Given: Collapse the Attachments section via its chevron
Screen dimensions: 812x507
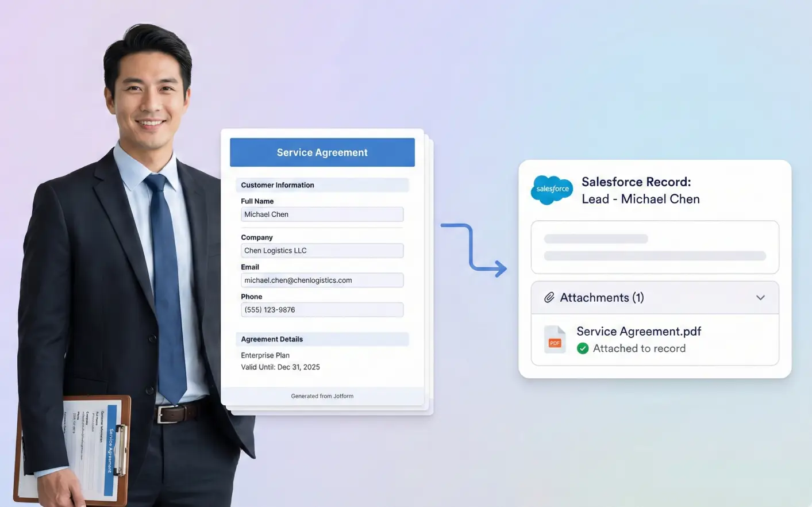Looking at the screenshot, I should [760, 298].
